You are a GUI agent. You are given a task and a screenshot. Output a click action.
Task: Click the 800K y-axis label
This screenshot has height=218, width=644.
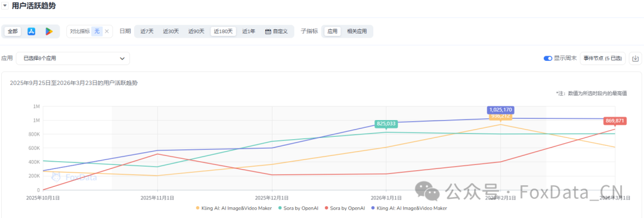33,134
